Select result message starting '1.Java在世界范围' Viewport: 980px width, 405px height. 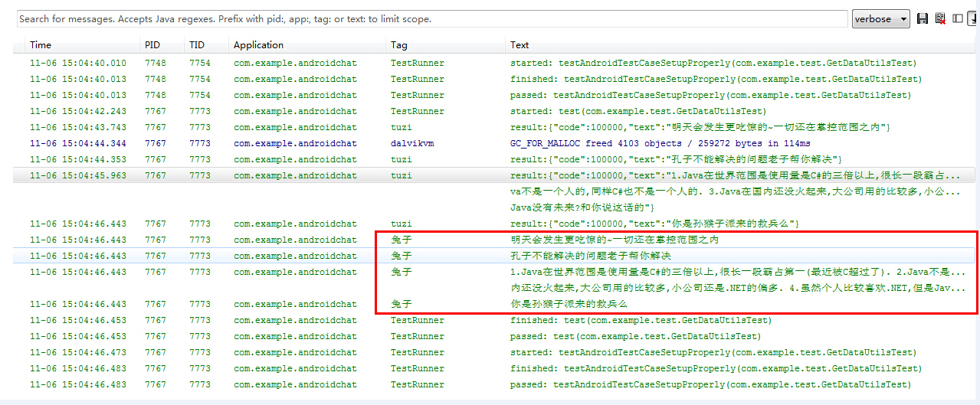click(736, 176)
